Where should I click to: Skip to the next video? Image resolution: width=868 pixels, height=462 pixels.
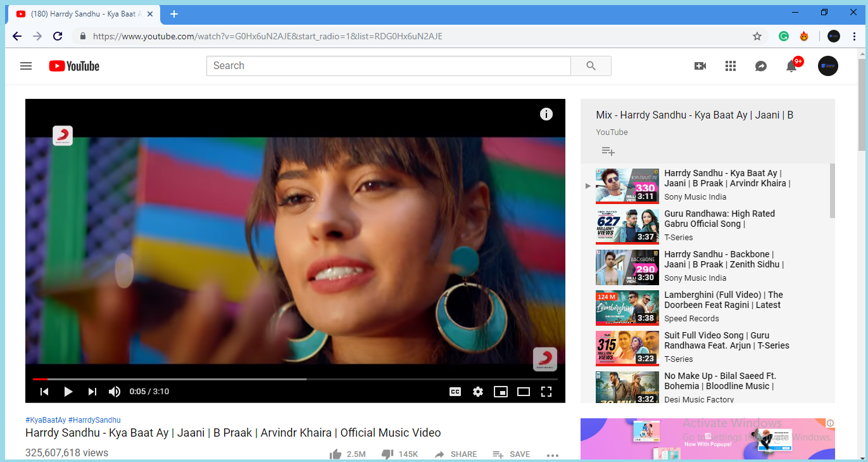[x=92, y=392]
